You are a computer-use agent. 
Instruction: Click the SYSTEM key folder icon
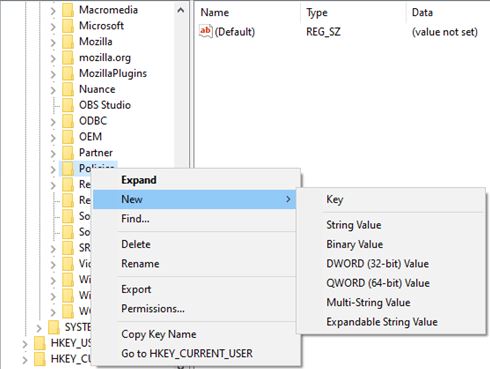click(x=53, y=327)
